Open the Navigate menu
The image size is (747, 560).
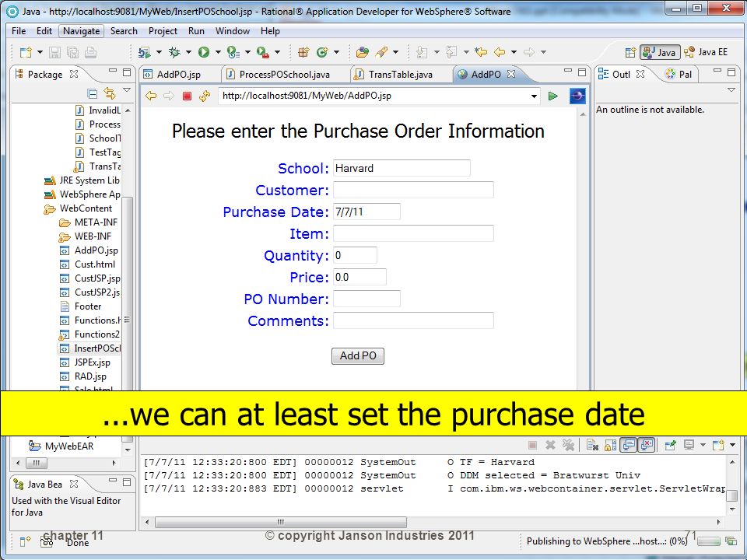pyautogui.click(x=82, y=31)
